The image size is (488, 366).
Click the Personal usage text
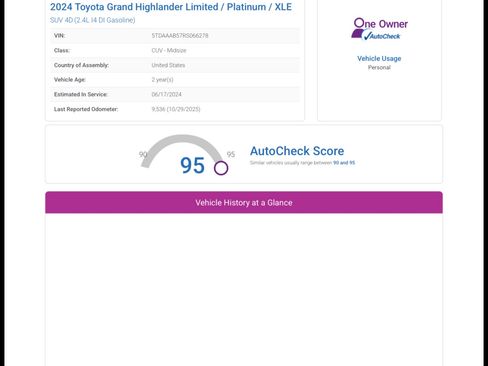point(379,67)
